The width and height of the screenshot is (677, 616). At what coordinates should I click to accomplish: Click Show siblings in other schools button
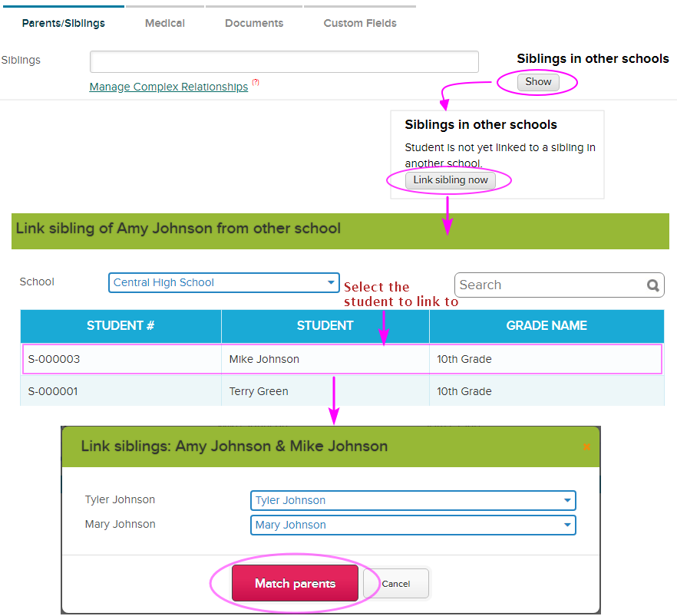(x=538, y=82)
